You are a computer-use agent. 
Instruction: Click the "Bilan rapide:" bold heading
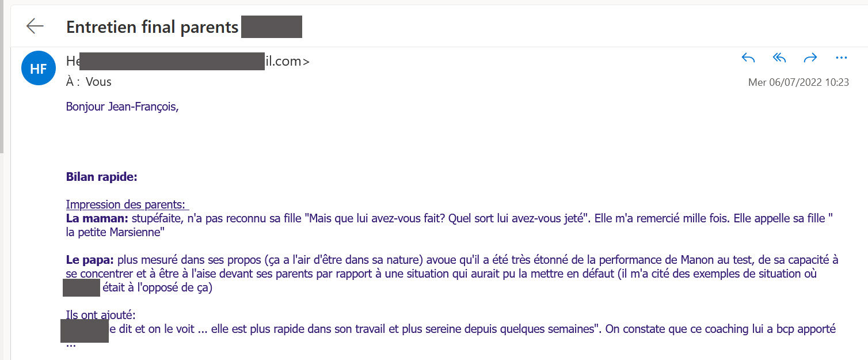coord(101,176)
